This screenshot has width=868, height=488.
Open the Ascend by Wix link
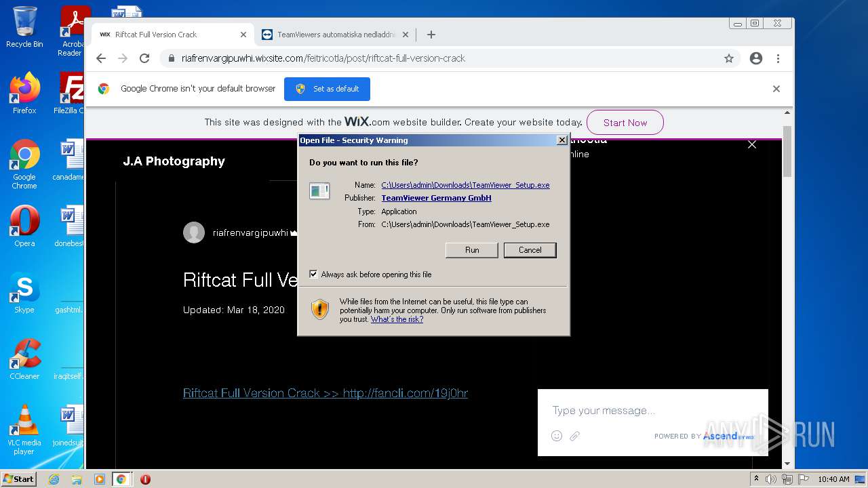point(728,436)
